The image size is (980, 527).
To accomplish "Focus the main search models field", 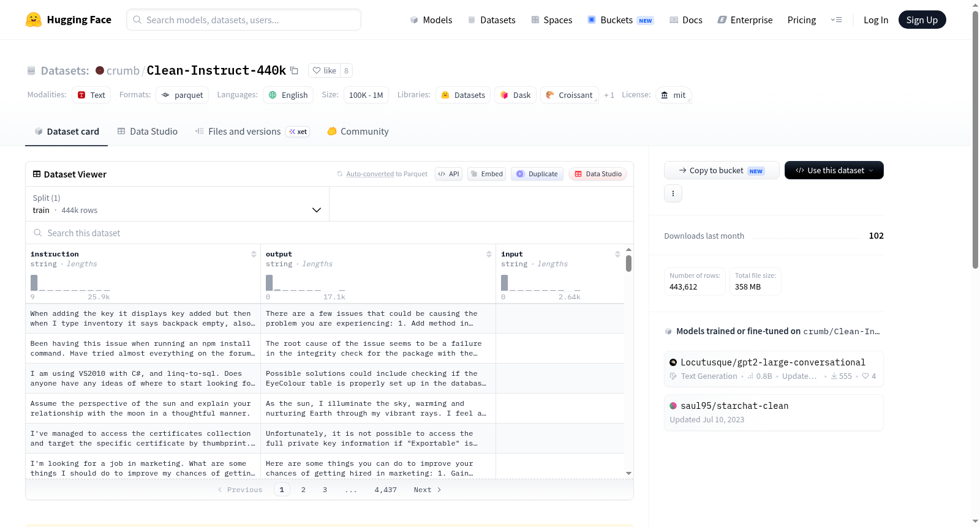I will pyautogui.click(x=244, y=20).
